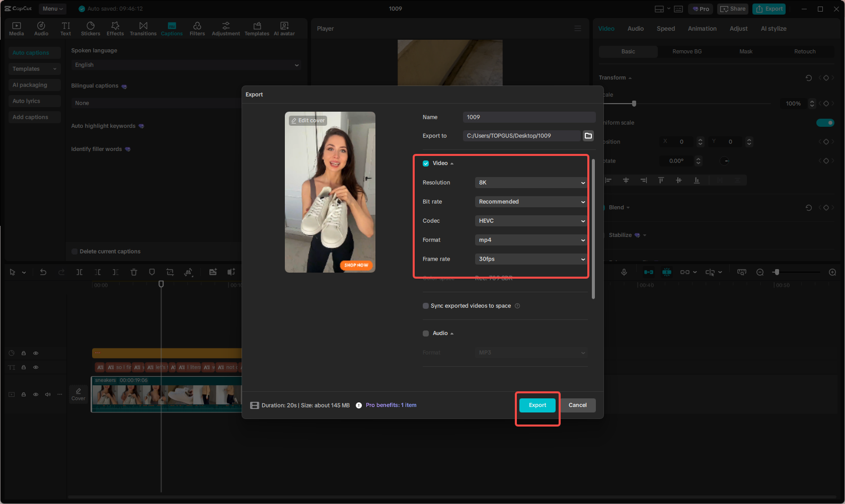This screenshot has width=845, height=504.
Task: Open the Export to folder browse icon
Action: 588,135
